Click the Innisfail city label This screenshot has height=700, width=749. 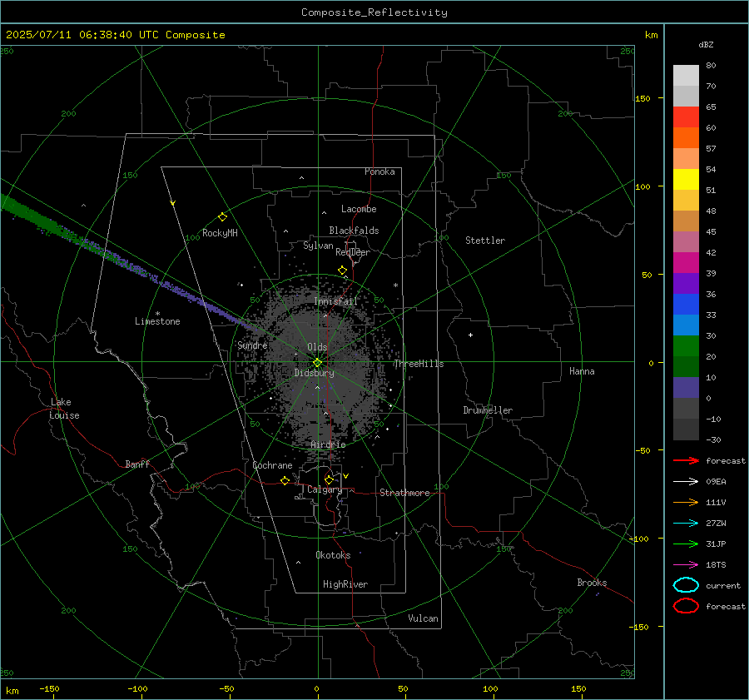coord(335,301)
